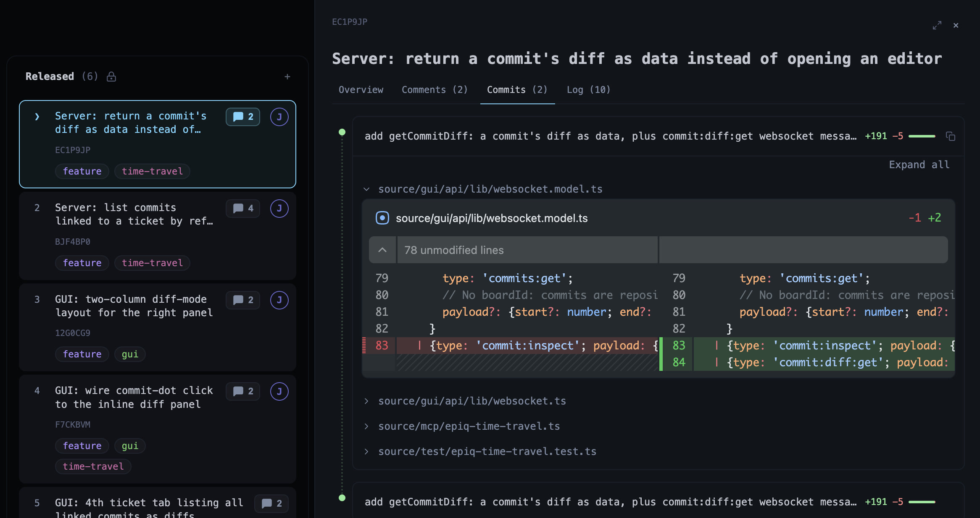980x518 pixels.
Task: Select the Commits (2) tab
Action: pos(517,90)
